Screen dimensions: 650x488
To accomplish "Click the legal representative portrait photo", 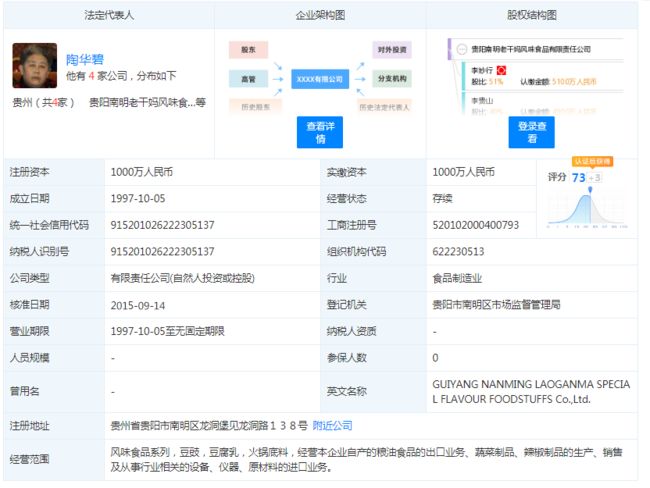I will click(35, 66).
